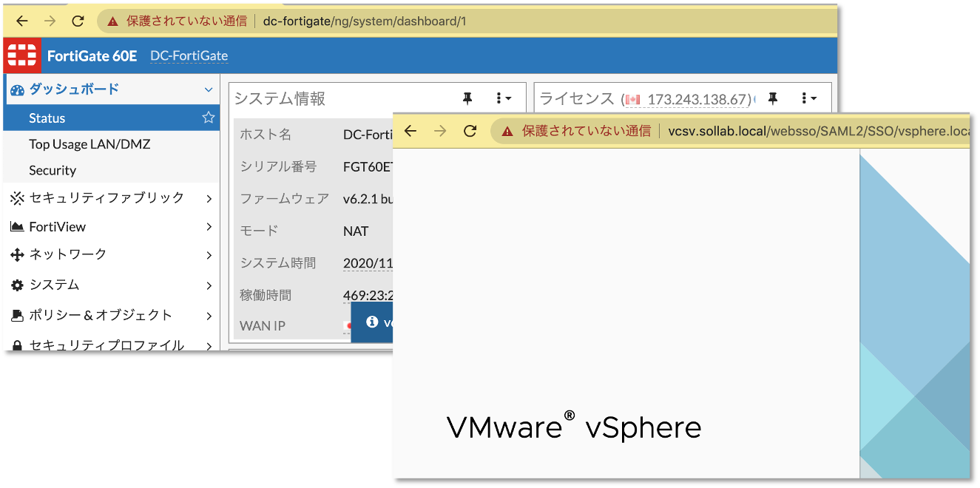Click the ポリシー＆オブジェクト icon in sidebar
The width and height of the screenshot is (980, 488).
click(x=17, y=316)
